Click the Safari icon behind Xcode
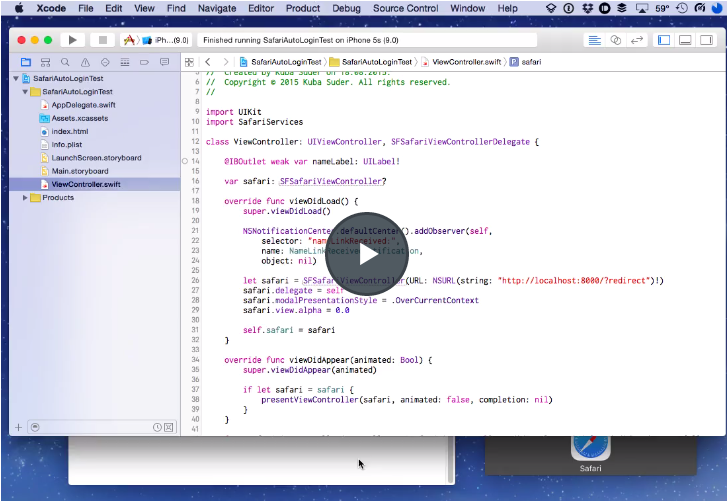The width and height of the screenshot is (727, 501). (590, 448)
